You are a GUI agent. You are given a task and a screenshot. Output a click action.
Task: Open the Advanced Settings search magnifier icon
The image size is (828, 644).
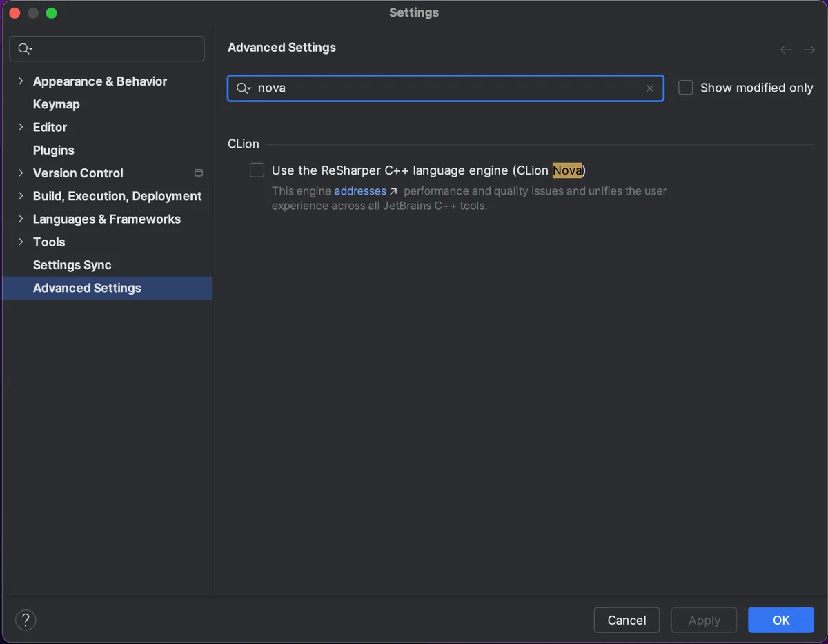tap(244, 88)
